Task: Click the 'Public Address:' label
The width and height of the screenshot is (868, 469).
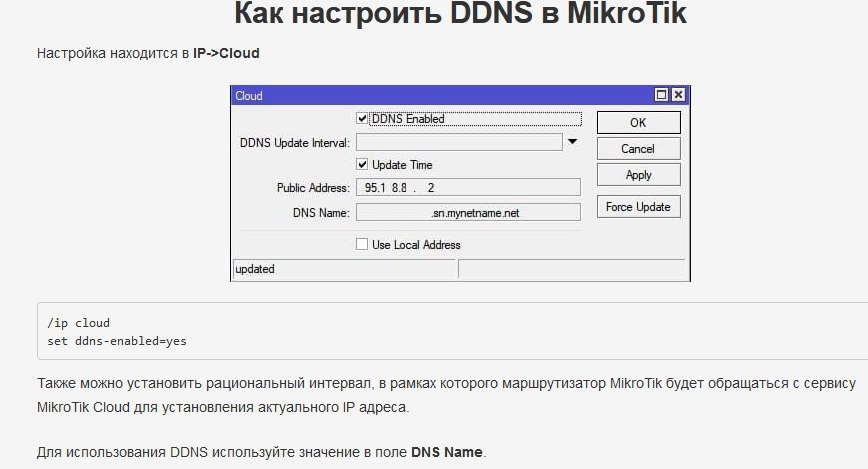Action: 313,188
